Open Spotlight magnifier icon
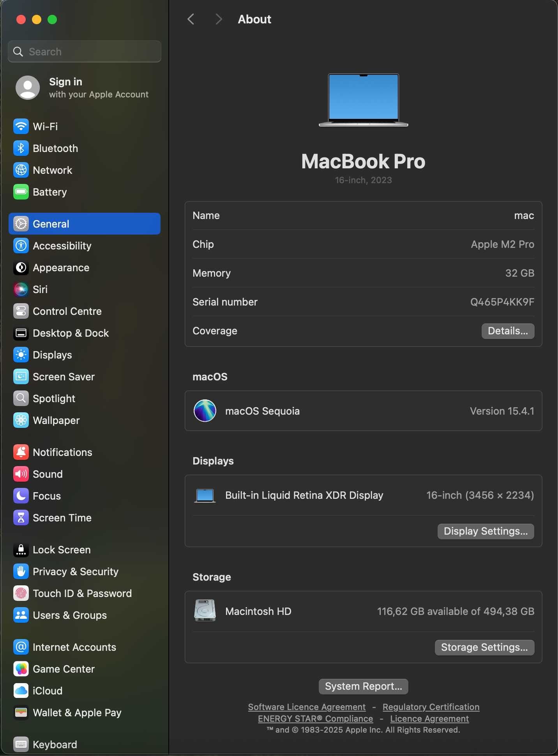This screenshot has height=756, width=558. 21,398
